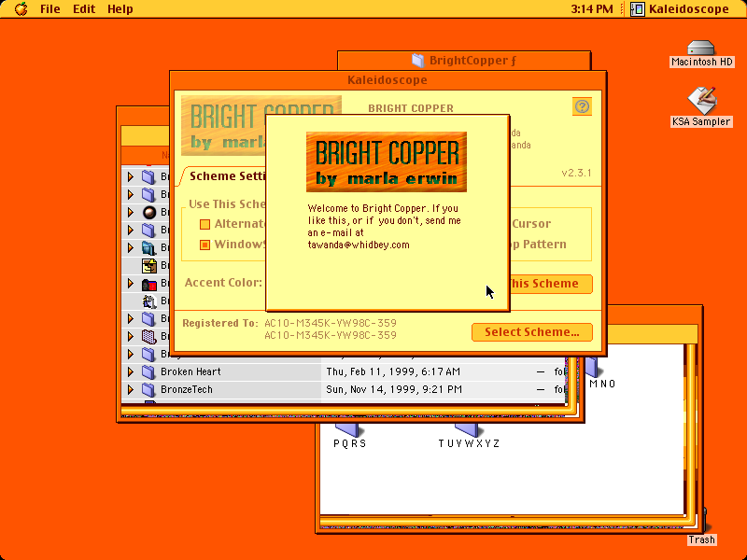Toggle the Alternate checkbox in Kaleidoscope
This screenshot has width=747, height=560.
tap(204, 224)
